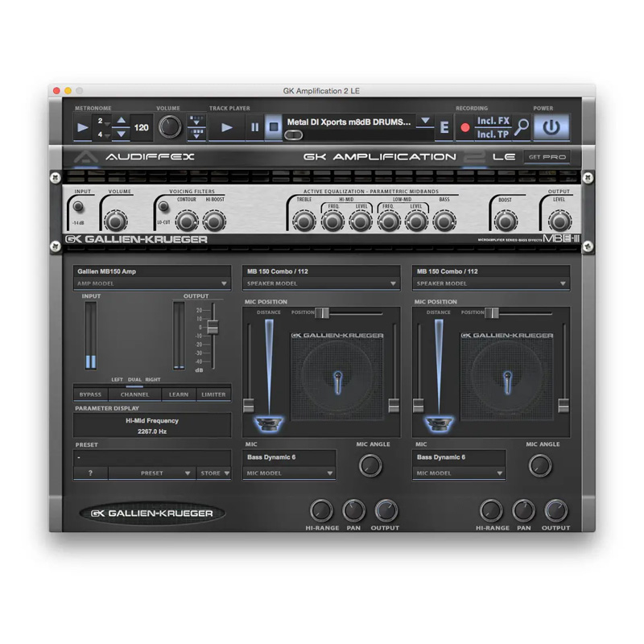Viewport: 644px width, 644px height.
Task: Open the magnifier search icon in Recording
Action: [522, 126]
